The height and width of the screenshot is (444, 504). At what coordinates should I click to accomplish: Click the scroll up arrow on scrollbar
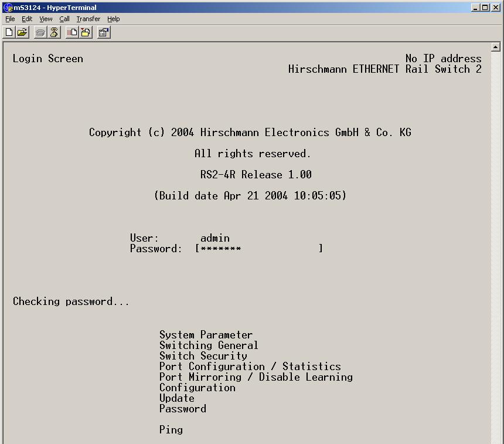pos(496,47)
